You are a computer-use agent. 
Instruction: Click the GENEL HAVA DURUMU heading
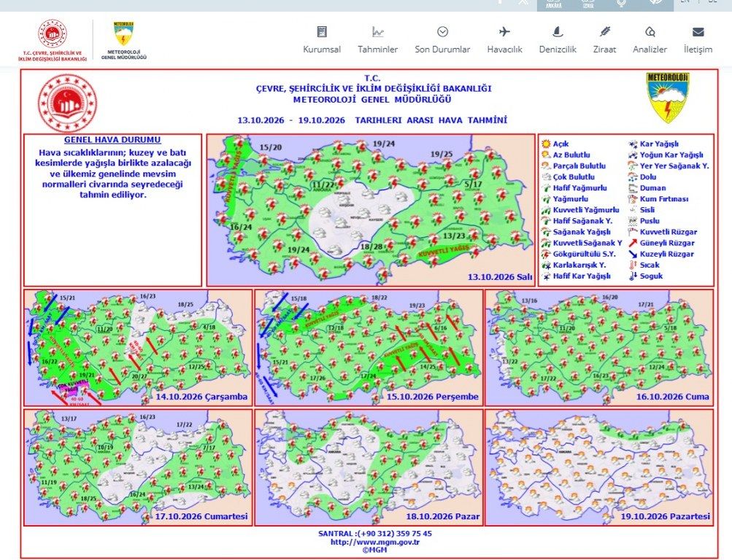[112, 139]
